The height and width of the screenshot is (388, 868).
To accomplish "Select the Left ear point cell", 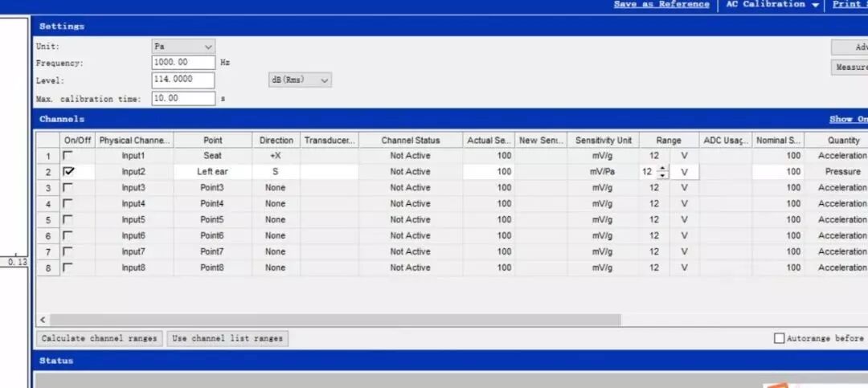I will click(x=212, y=172).
